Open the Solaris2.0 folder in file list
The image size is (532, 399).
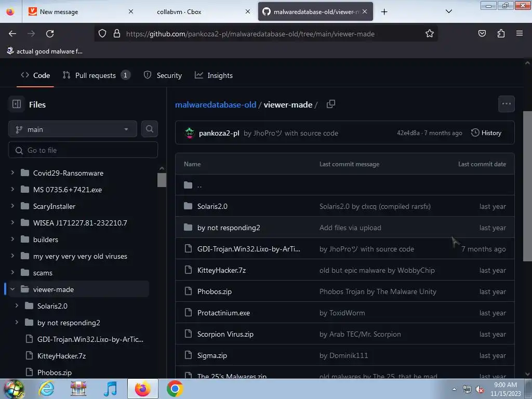click(x=212, y=206)
